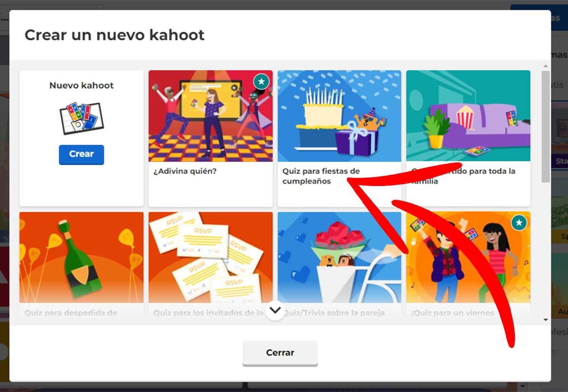This screenshot has width=568, height=392.
Task: Click the star badge on the Friday quiz template
Action: click(519, 223)
